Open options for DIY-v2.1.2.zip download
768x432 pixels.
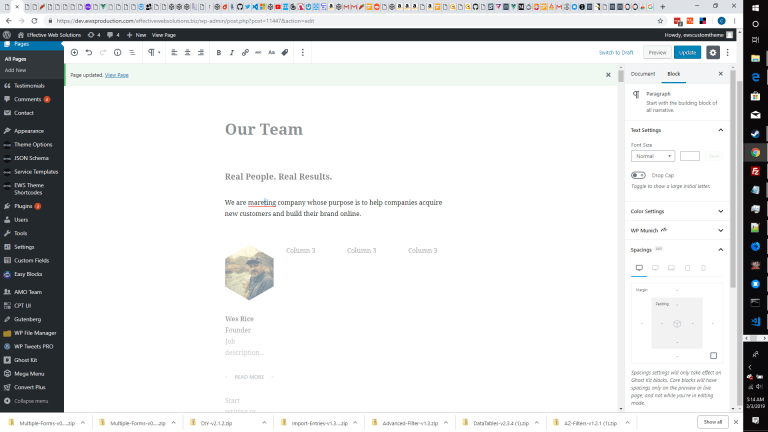click(264, 423)
